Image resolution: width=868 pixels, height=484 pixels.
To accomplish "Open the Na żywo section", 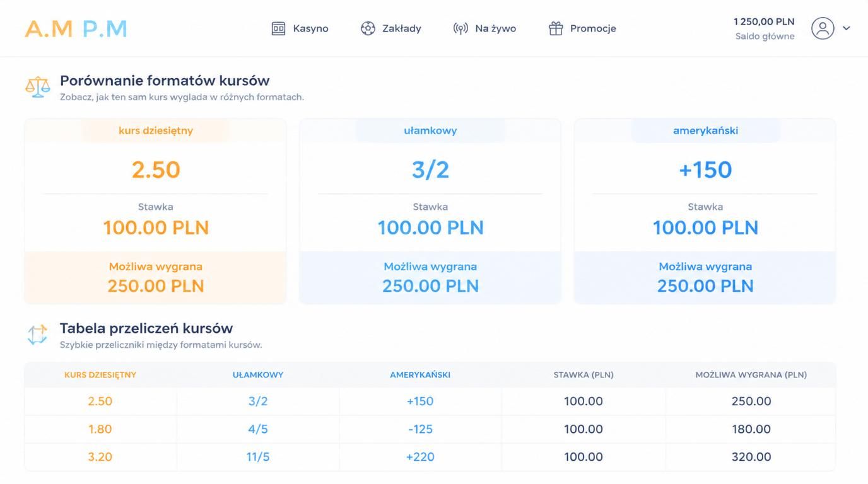I will [484, 28].
